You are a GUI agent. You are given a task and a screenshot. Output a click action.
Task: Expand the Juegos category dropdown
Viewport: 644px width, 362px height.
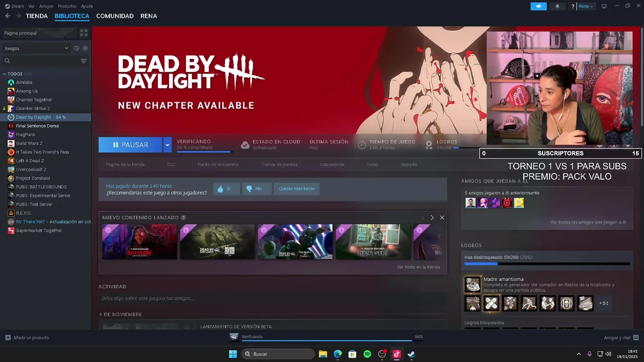36,48
